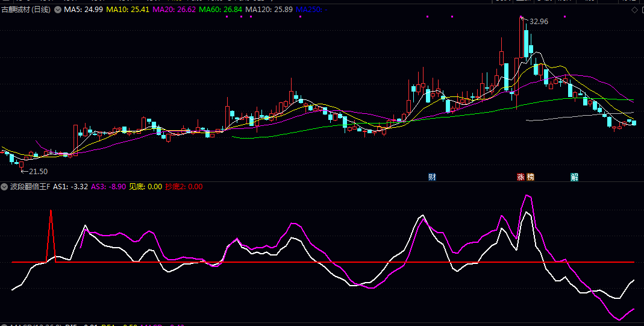The height and width of the screenshot is (326, 644).
Task: Click the 波段翻倍王F indicator name
Action: tap(30, 187)
